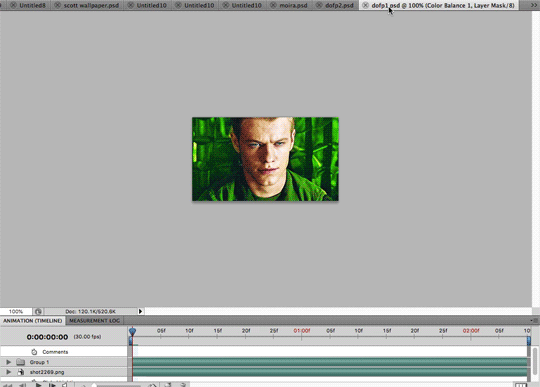The width and height of the screenshot is (540, 387).
Task: Expand the shot2269.png track
Action: (x=9, y=372)
